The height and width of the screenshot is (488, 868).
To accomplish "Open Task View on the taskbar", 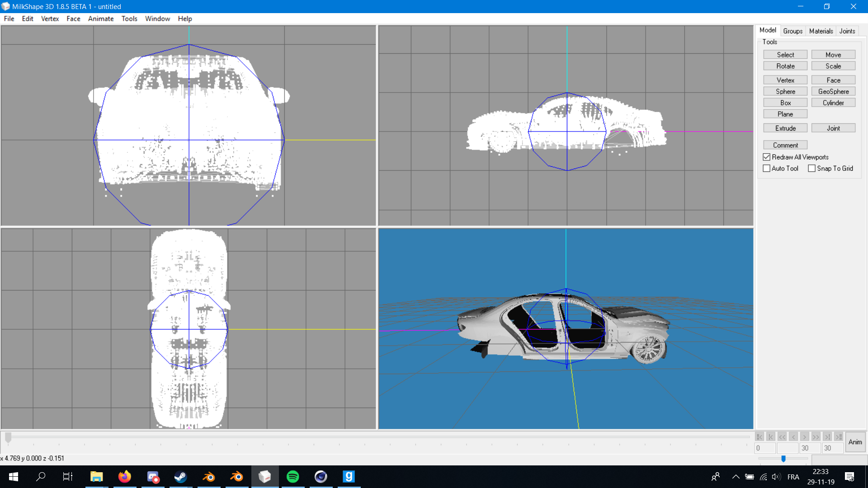I will [x=68, y=477].
